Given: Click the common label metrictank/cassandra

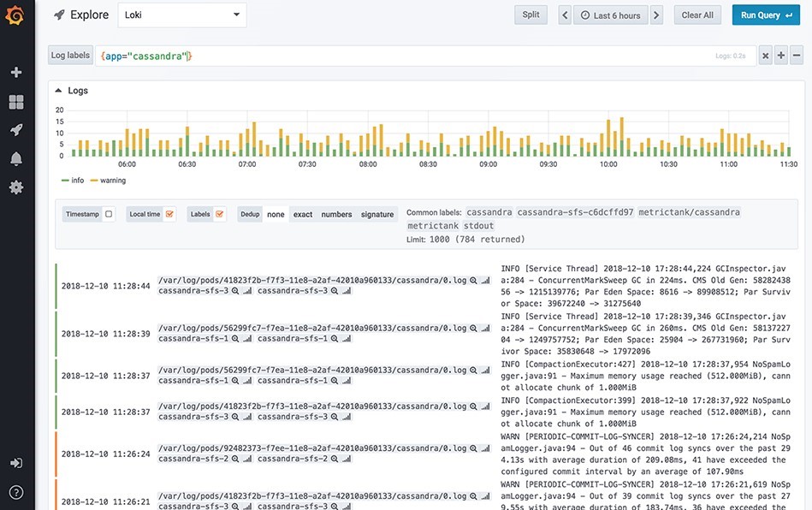Looking at the screenshot, I should coord(689,211).
